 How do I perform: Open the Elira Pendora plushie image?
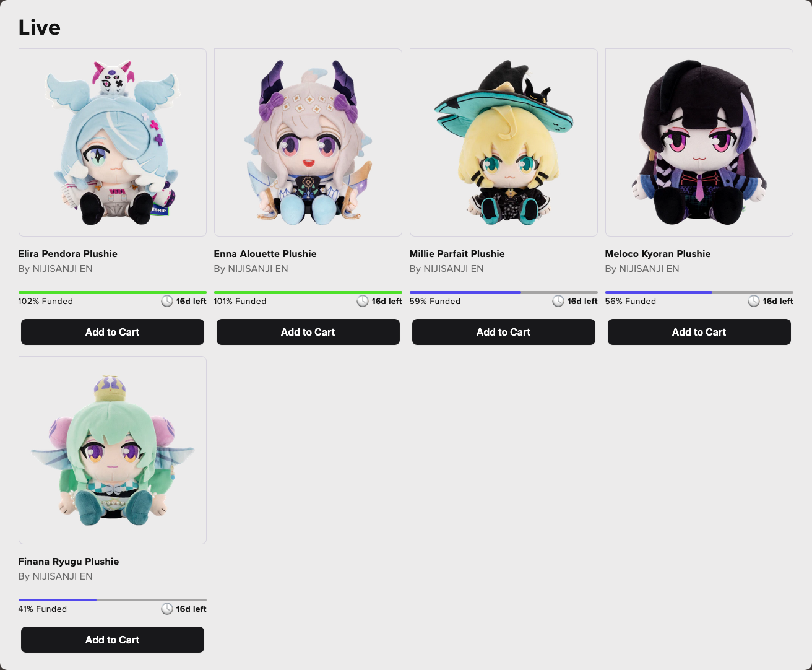[x=113, y=142]
